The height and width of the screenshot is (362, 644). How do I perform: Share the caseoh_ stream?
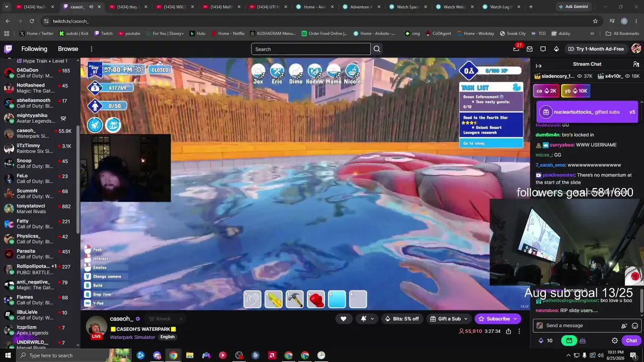(x=509, y=331)
